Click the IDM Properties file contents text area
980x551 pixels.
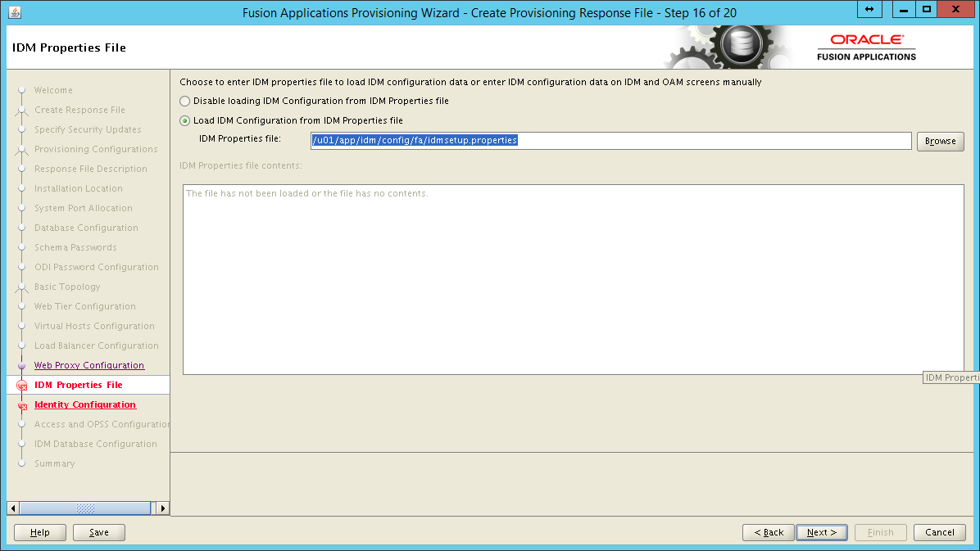[x=573, y=279]
